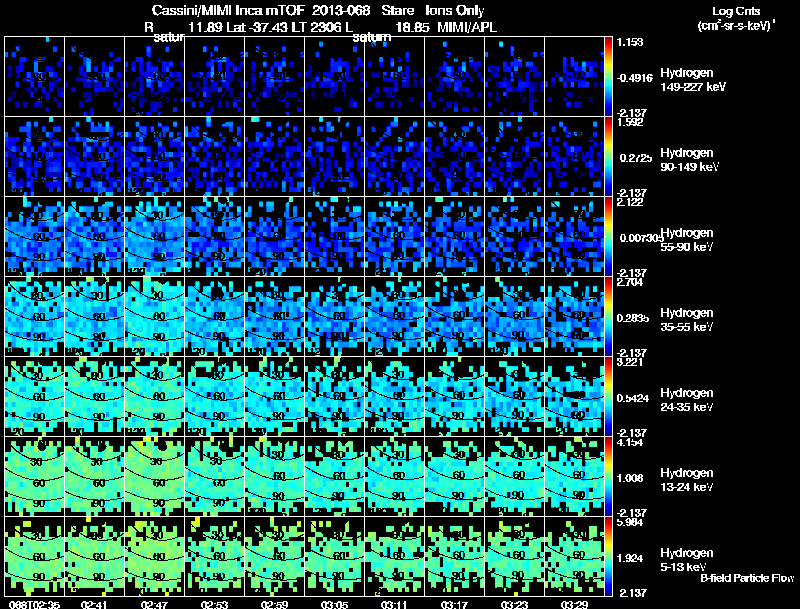Image resolution: width=800 pixels, height=609 pixels.
Task: Click the color bar beside Hydrogen 5-13 keV
Action: point(608,557)
